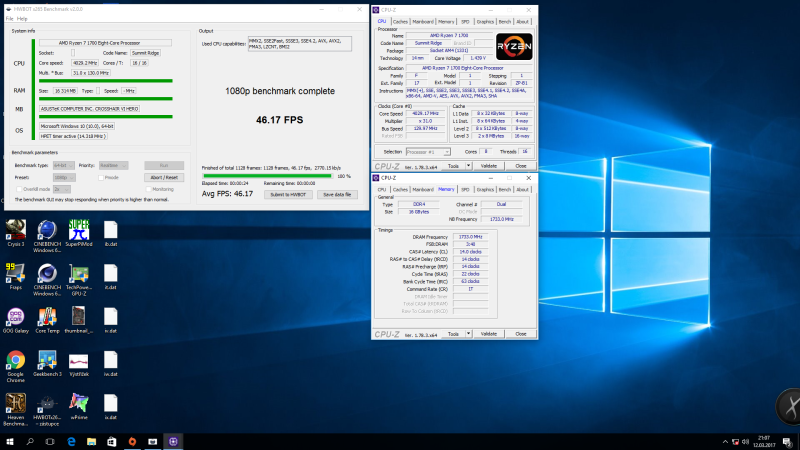Expand Tools arrow in lower CPU-Z window
This screenshot has width=800, height=450.
point(468,334)
